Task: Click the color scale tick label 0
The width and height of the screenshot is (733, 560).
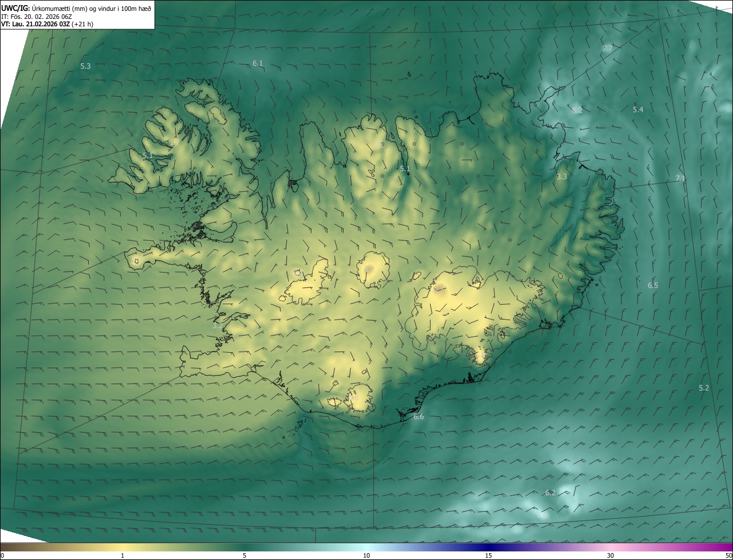Action: pos(2,555)
